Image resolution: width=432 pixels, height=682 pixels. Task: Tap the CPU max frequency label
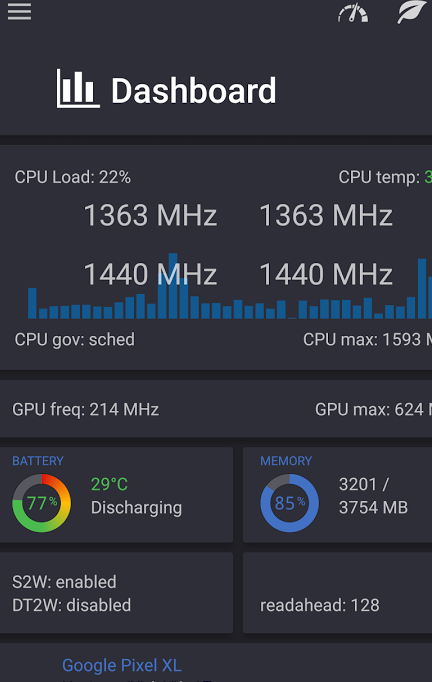coord(368,339)
